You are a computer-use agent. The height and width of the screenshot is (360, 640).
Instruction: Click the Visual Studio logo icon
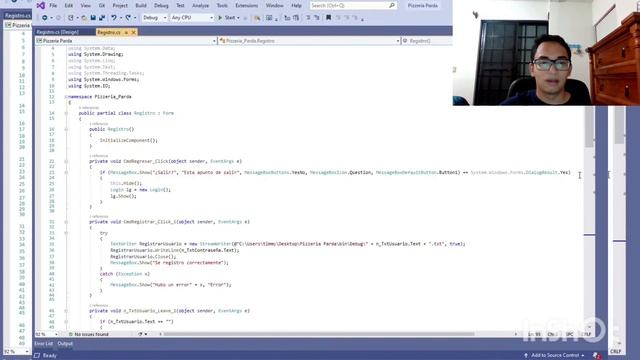point(40,5)
